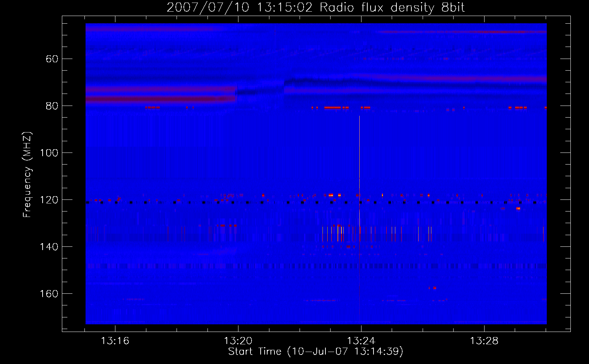Image resolution: width=589 pixels, height=364 pixels.
Task: Click the 13:16 time tick label
Action: 115,341
